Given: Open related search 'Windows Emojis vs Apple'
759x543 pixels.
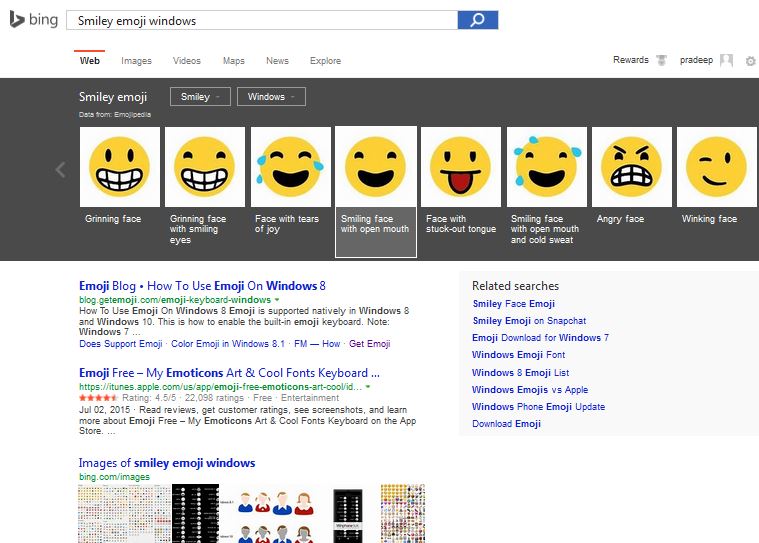Looking at the screenshot, I should tap(530, 390).
